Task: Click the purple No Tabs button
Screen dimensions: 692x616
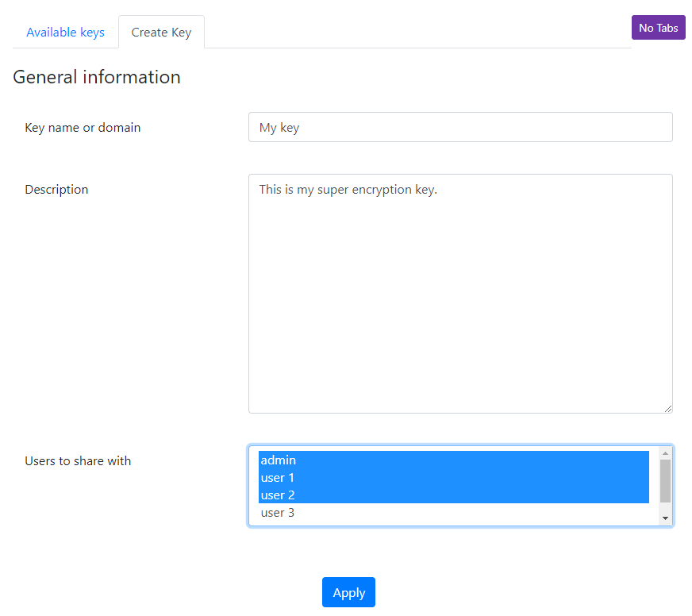Action: pos(658,28)
